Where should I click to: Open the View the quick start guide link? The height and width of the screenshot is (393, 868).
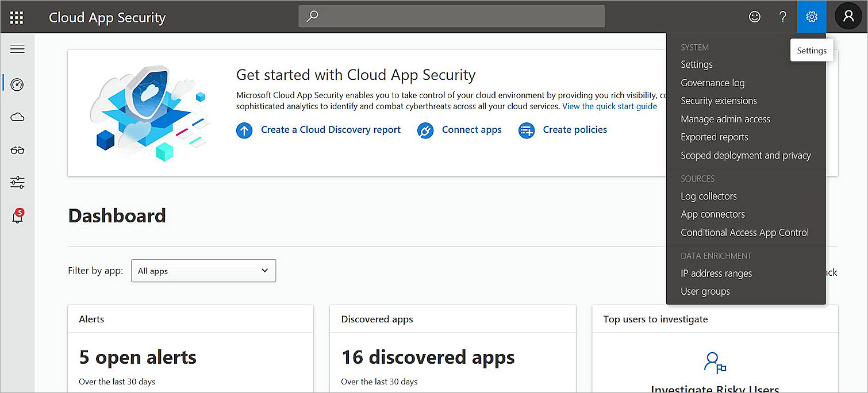[x=609, y=106]
